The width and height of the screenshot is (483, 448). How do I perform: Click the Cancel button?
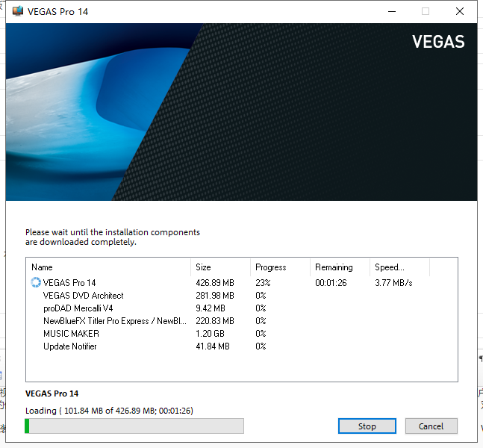point(431,426)
